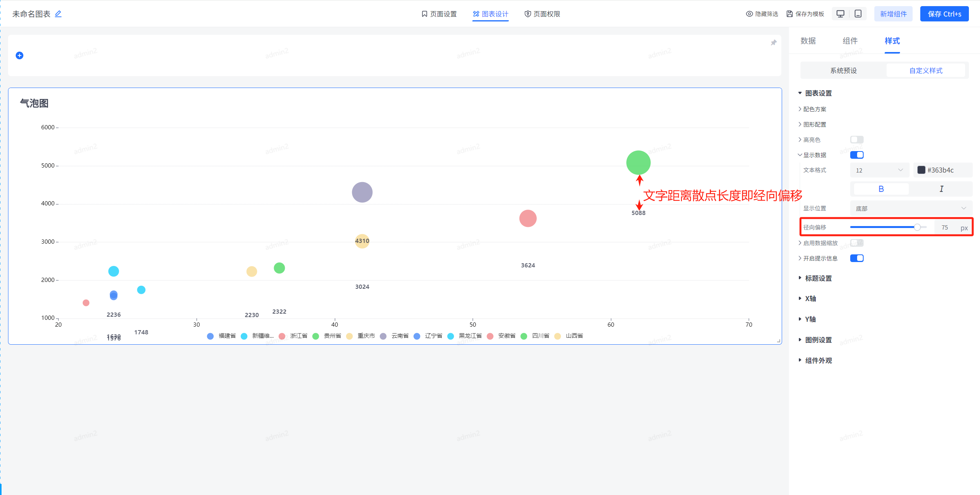Click the pin icon on filter panel

coord(774,42)
